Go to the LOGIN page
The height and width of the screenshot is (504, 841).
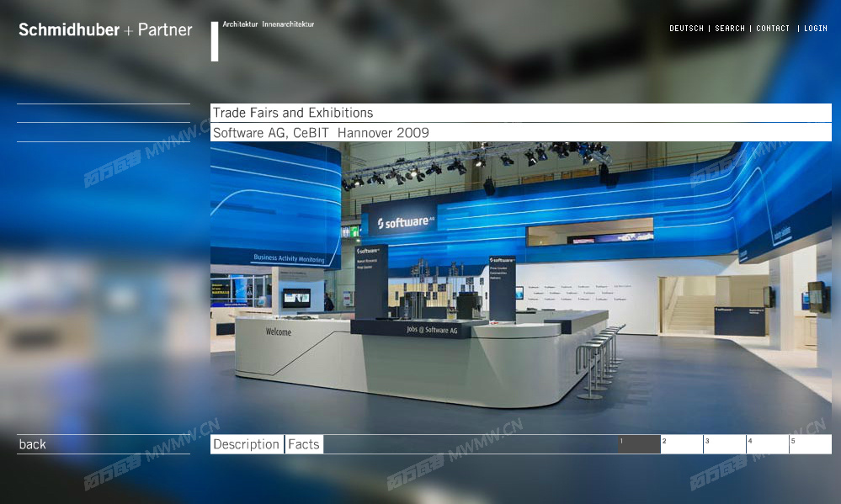pos(815,29)
